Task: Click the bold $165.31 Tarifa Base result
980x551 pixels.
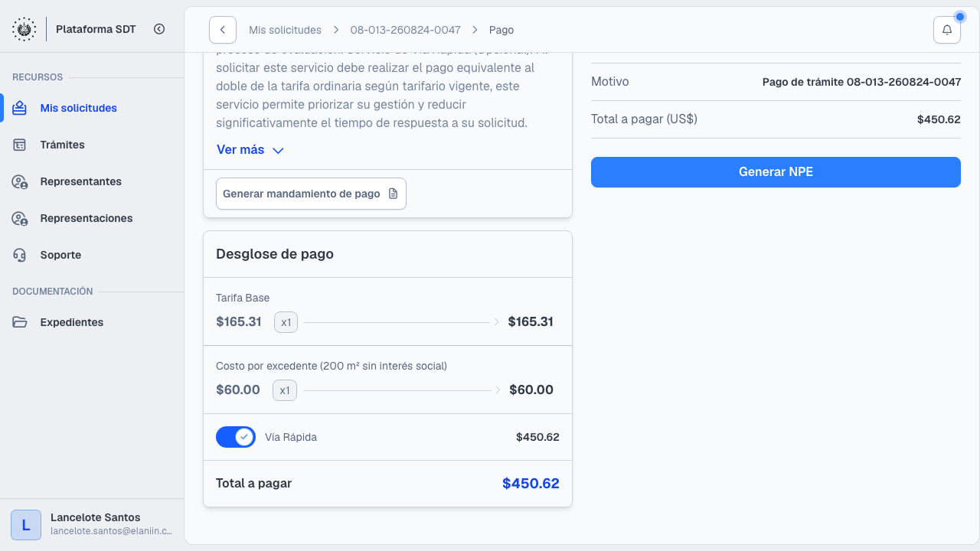Action: tap(531, 321)
